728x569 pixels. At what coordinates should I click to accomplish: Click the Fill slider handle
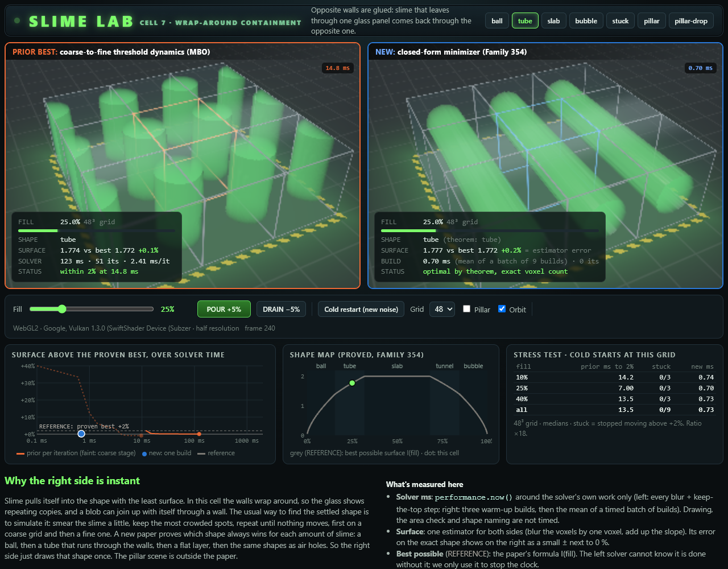[62, 309]
